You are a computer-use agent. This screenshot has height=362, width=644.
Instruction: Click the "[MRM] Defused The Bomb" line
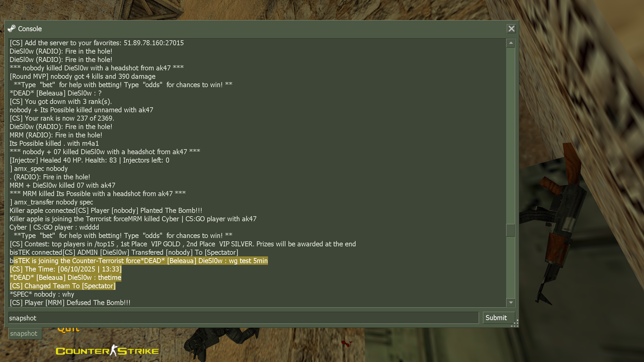point(70,303)
